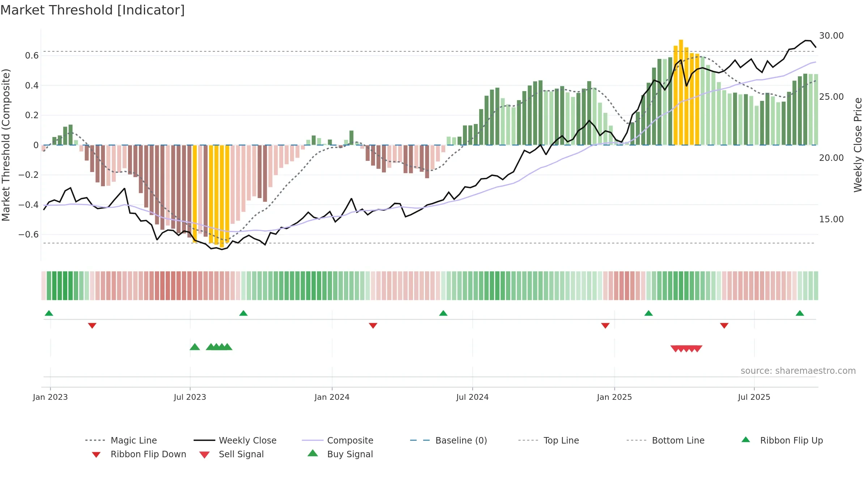
Task: Click the green ribbon flip up marker after Jan 2025
Action: [x=648, y=313]
